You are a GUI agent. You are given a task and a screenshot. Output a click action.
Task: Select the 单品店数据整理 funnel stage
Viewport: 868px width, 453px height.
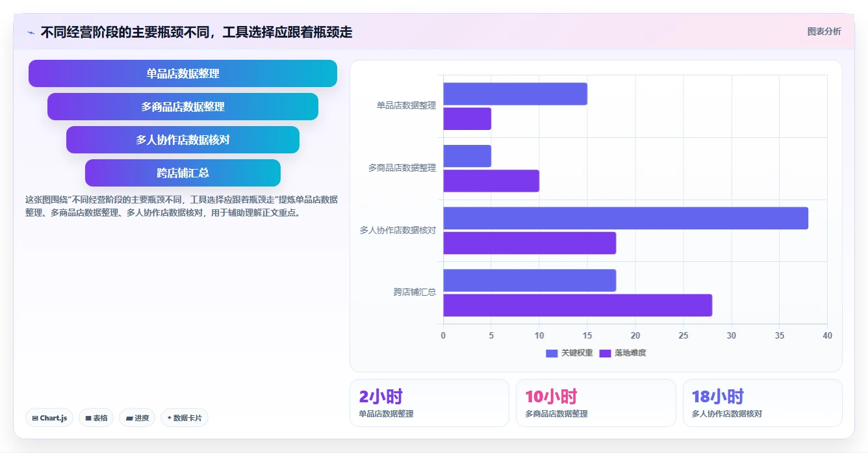(183, 73)
